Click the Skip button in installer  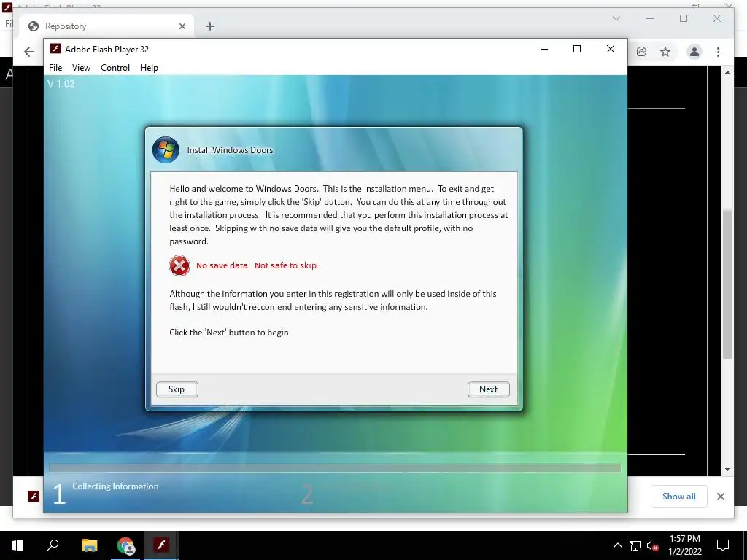177,389
